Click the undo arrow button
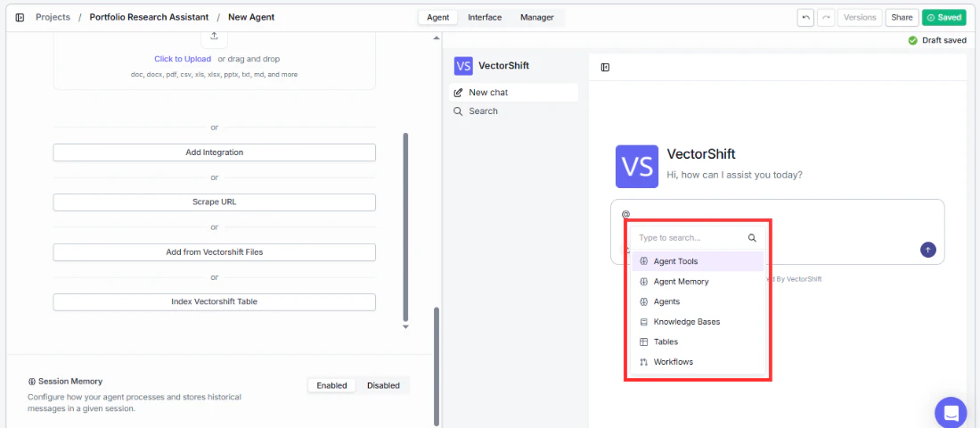 (805, 18)
